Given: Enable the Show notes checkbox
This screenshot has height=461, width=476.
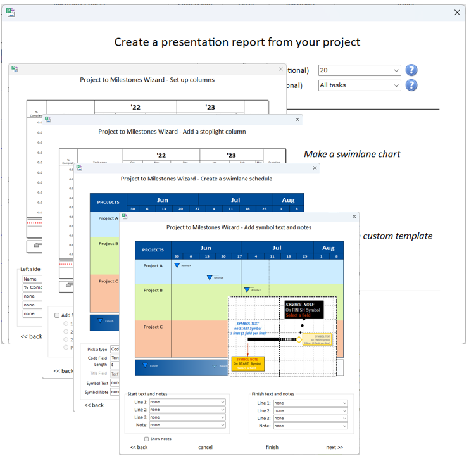Looking at the screenshot, I should click(147, 439).
